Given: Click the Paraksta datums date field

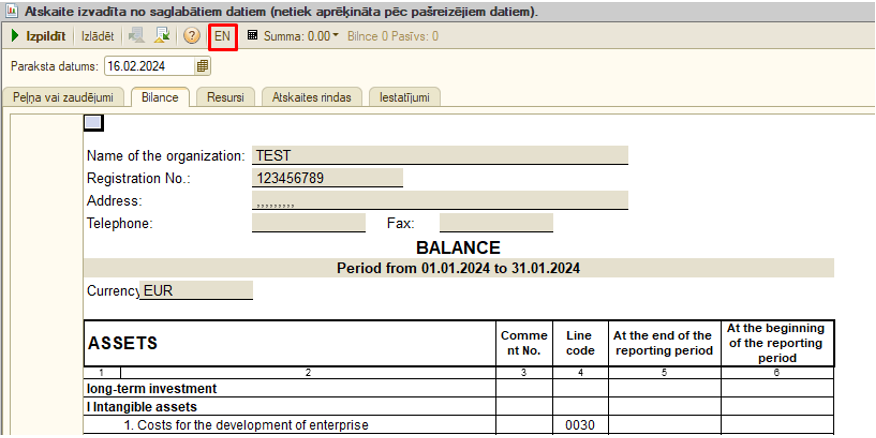Looking at the screenshot, I should tap(149, 67).
